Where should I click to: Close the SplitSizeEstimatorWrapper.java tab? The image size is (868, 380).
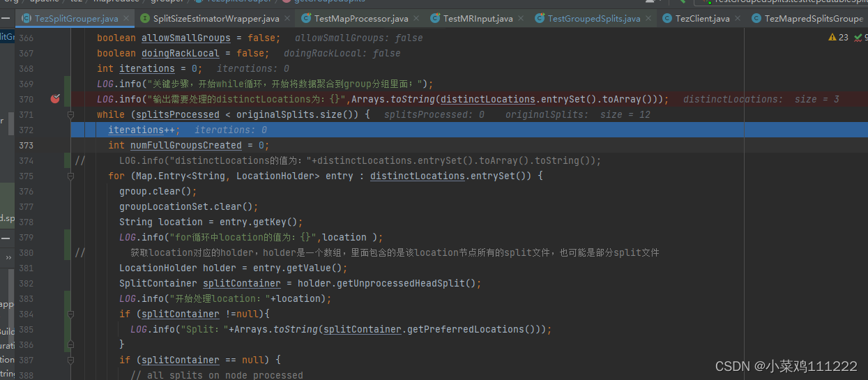click(x=287, y=19)
